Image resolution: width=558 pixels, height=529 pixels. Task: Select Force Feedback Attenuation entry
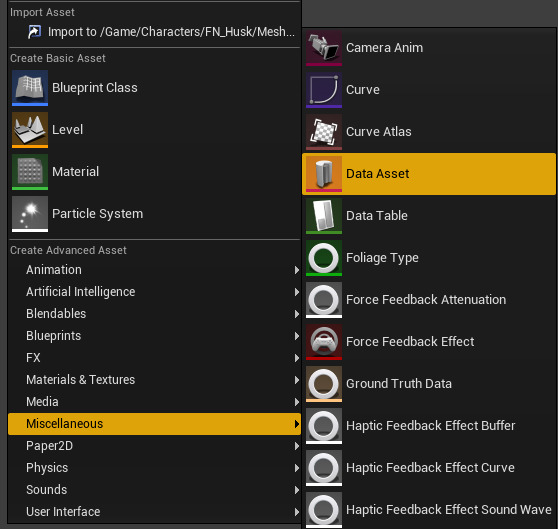[x=429, y=300]
